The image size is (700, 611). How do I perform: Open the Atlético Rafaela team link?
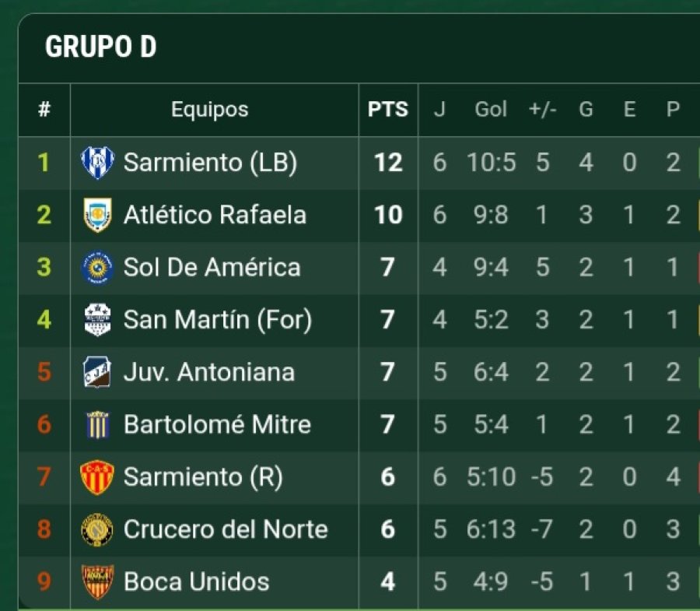pyautogui.click(x=215, y=215)
